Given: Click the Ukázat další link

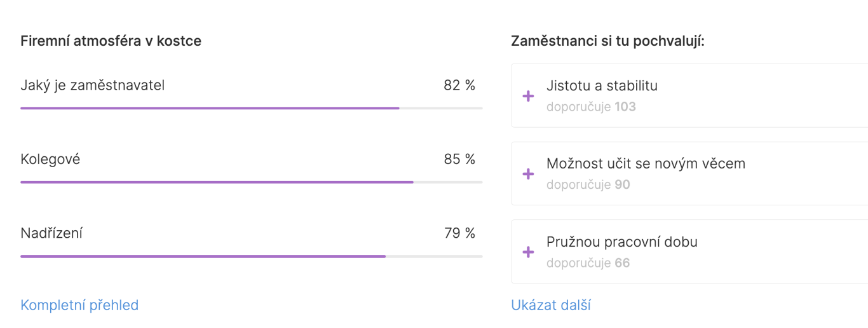Looking at the screenshot, I should 551,305.
